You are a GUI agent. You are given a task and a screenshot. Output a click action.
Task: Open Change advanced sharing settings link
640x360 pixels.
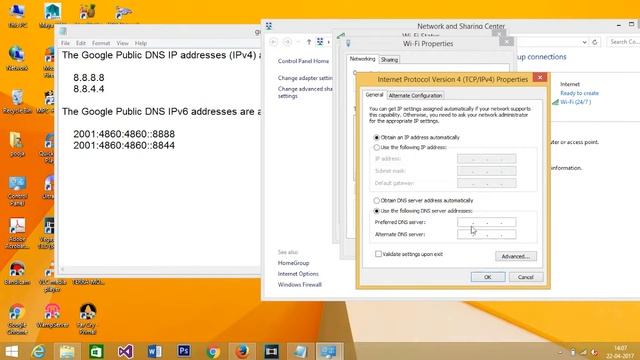pos(305,92)
